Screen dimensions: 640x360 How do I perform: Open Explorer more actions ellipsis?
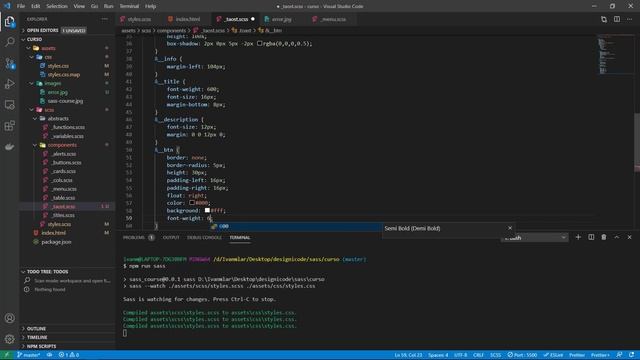click(x=105, y=19)
